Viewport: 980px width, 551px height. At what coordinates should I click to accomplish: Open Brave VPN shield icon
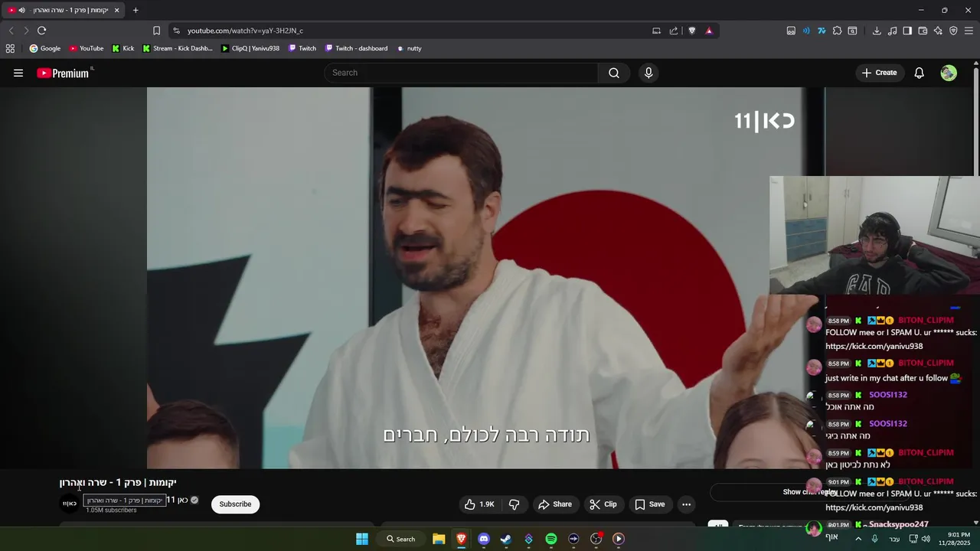953,31
